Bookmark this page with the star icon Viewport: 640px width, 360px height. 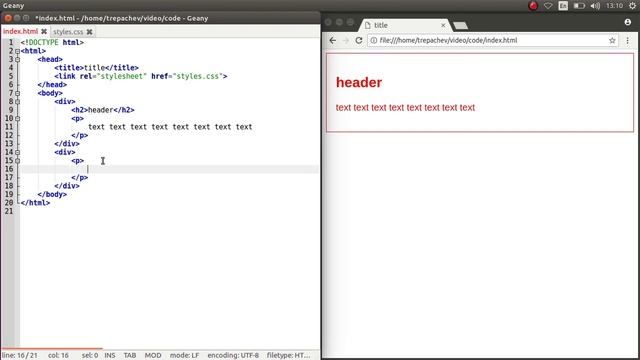coord(612,40)
